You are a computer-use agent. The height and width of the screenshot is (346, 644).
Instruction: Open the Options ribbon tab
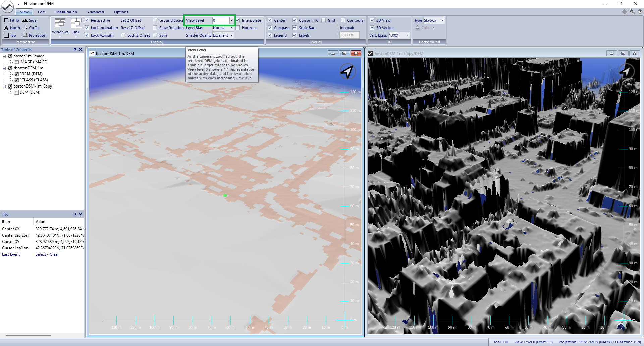(x=121, y=12)
